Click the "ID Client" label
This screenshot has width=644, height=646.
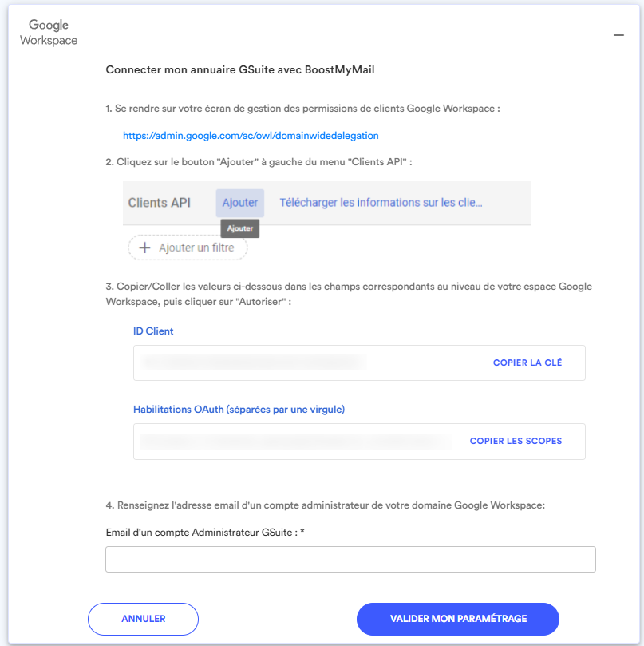153,331
